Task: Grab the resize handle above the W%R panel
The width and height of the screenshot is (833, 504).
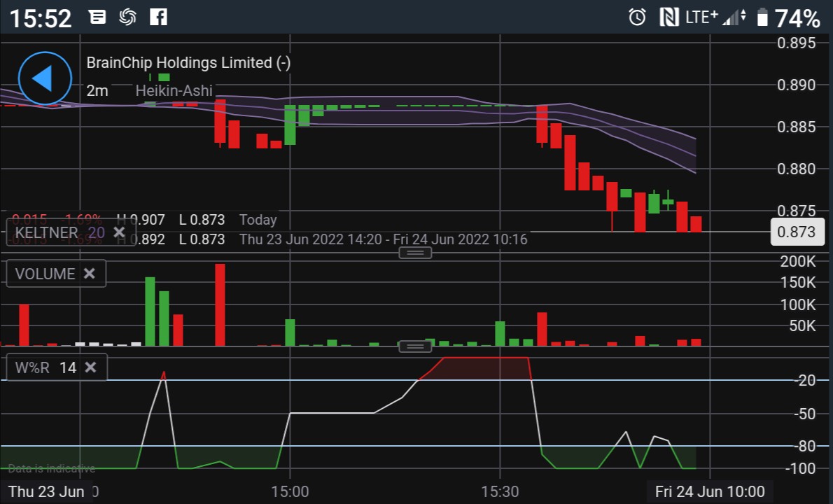Action: [415, 346]
